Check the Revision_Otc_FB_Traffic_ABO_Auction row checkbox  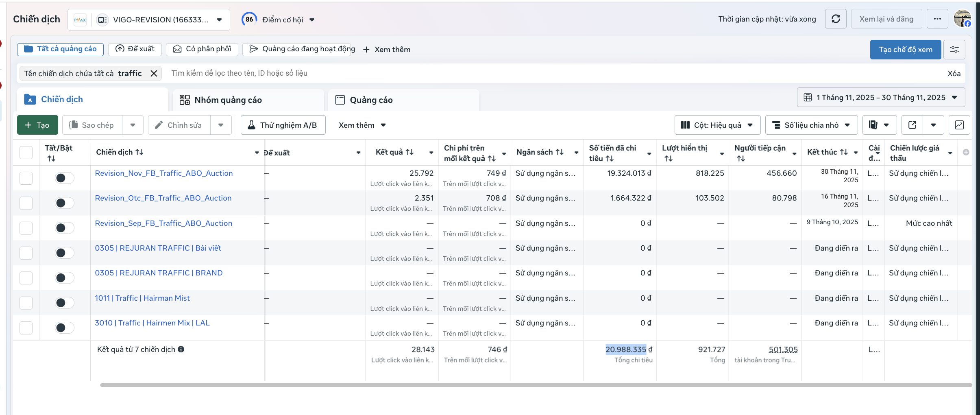pyautogui.click(x=26, y=203)
